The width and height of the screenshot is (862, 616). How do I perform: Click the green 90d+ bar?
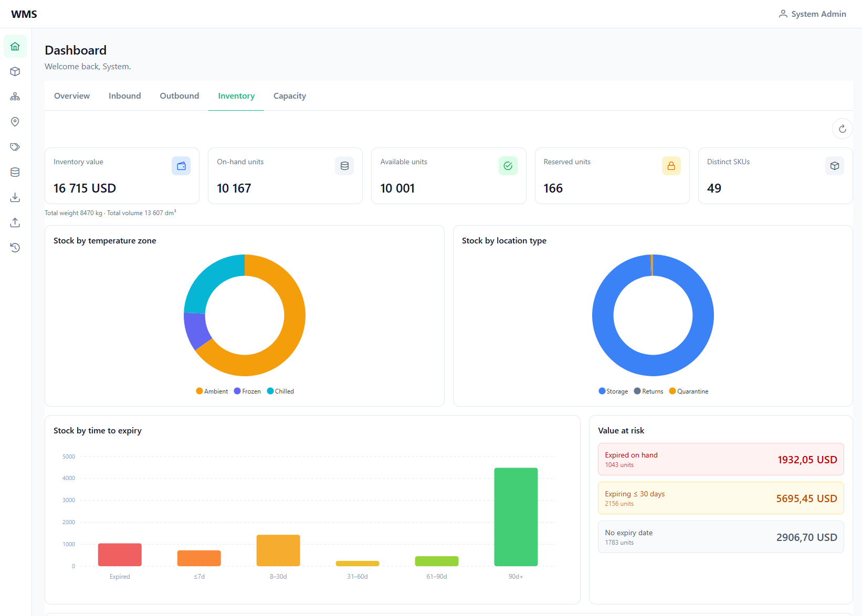pyautogui.click(x=516, y=517)
